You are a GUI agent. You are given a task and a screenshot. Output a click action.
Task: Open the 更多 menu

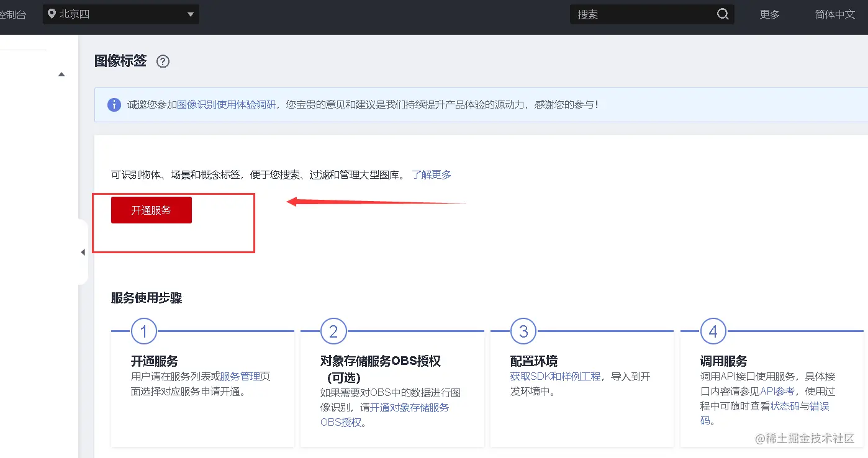(x=770, y=14)
